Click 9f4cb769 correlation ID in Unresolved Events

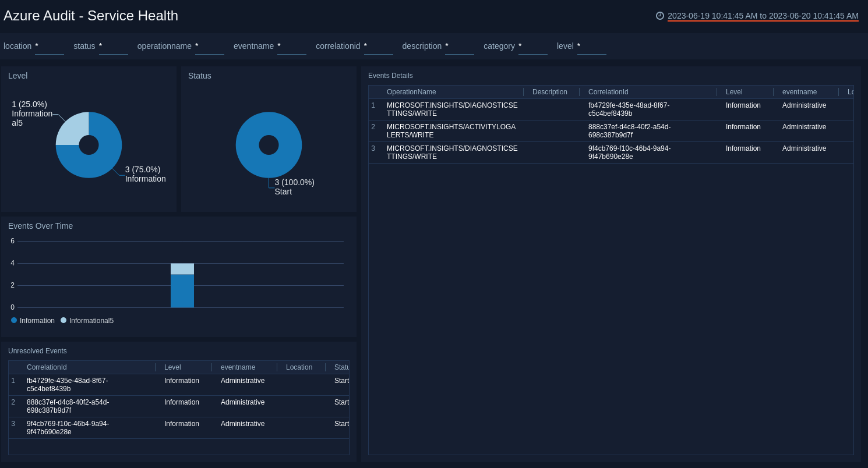tap(68, 428)
